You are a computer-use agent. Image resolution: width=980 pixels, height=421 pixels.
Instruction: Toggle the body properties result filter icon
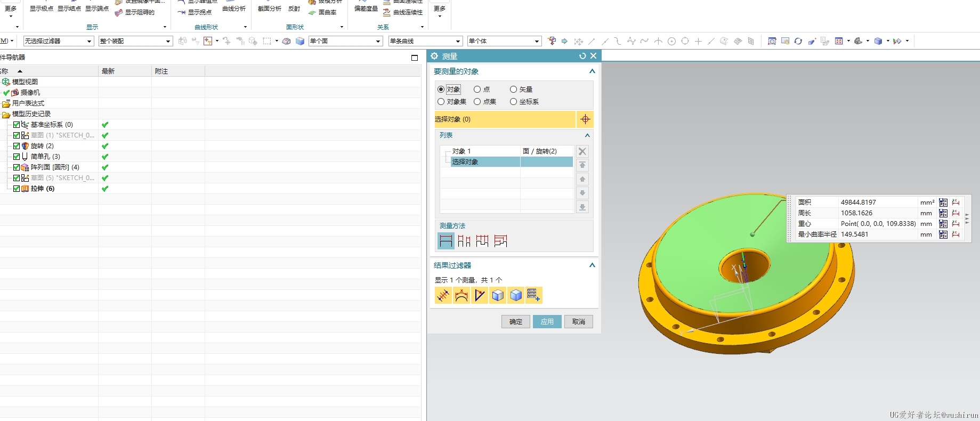(x=516, y=295)
